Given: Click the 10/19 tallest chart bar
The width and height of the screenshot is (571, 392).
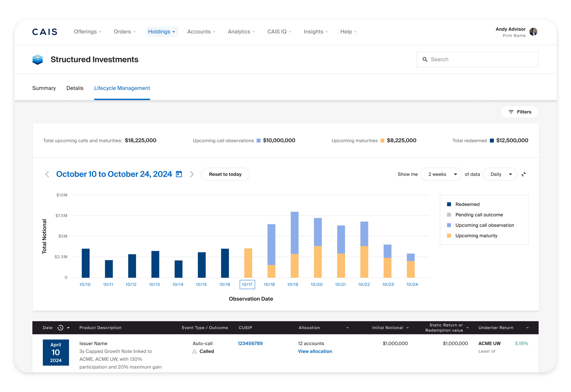Looking at the screenshot, I should (295, 245).
